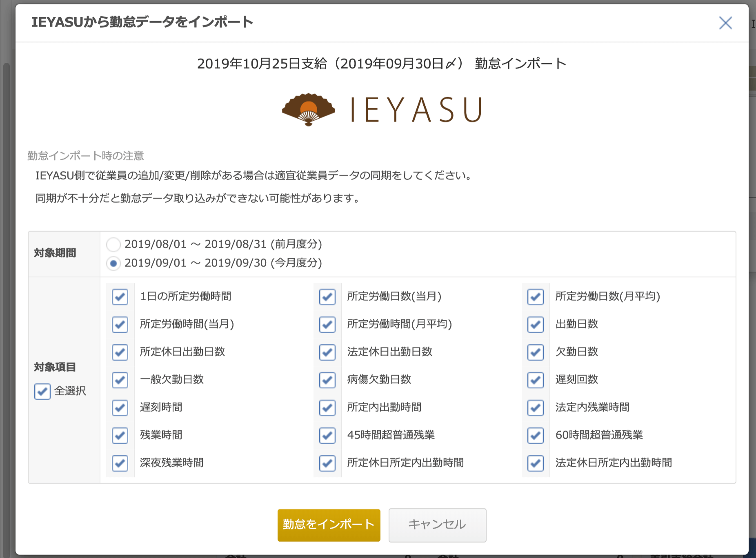
Task: Uncheck 病傷欠勤日数
Action: click(327, 380)
